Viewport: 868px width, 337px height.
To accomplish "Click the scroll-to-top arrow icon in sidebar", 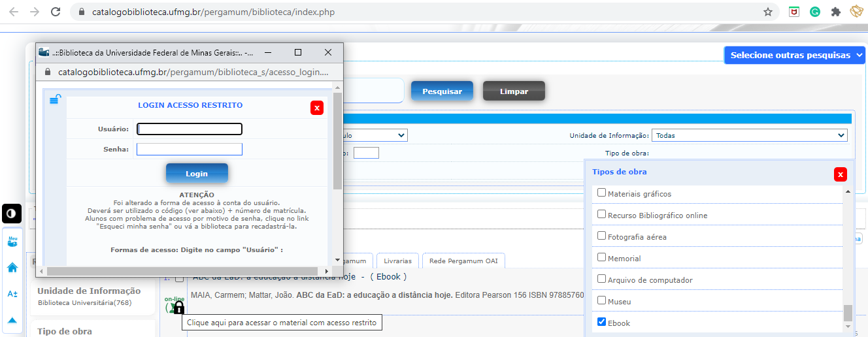I will pyautogui.click(x=12, y=320).
